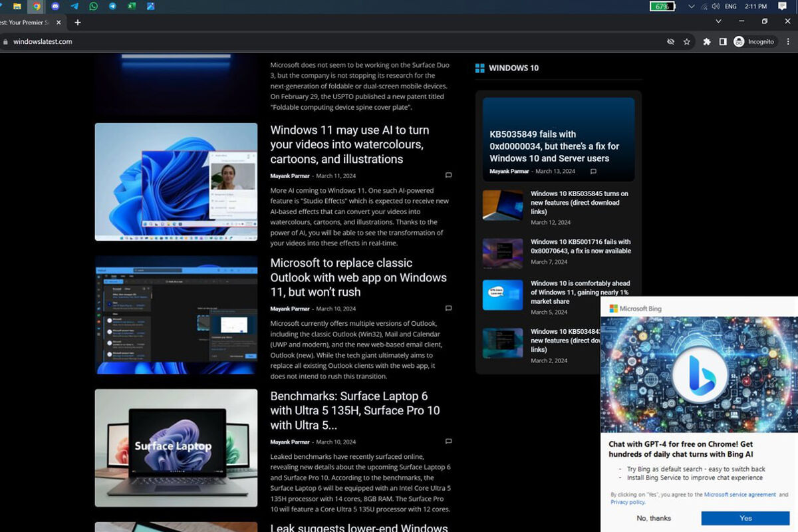Viewport: 798px width, 532px height.
Task: Open Discord from the taskbar
Action: pos(55,6)
